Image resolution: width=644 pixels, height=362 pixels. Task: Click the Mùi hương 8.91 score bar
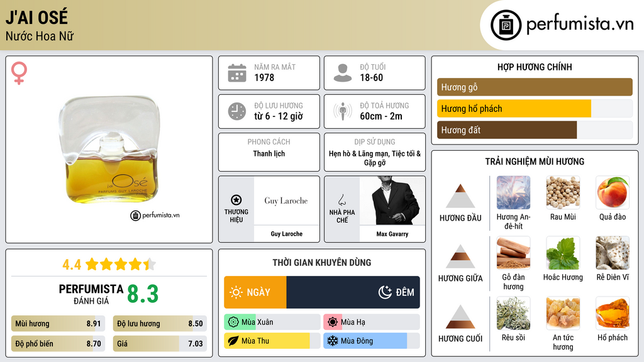coord(58,324)
